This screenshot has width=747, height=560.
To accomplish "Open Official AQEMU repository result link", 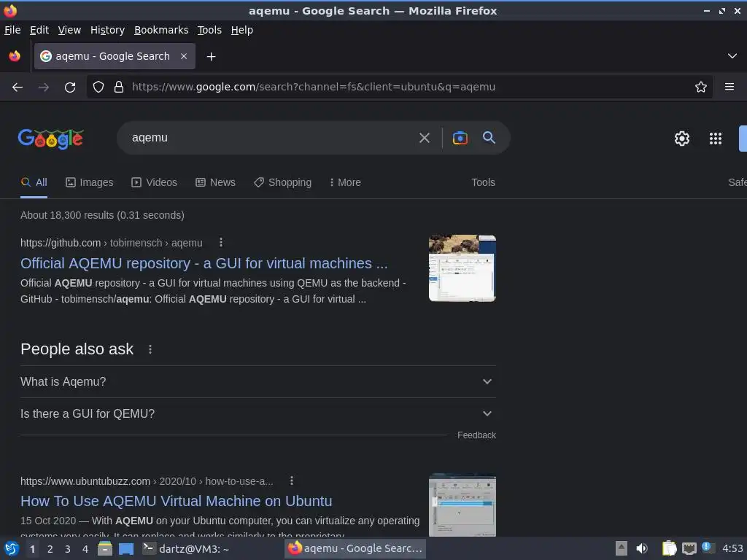I will pyautogui.click(x=204, y=263).
